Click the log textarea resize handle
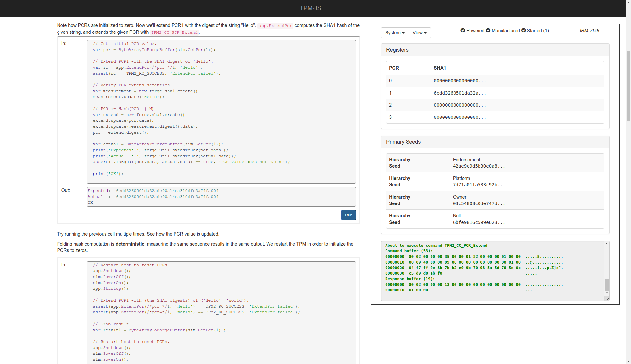 (x=607, y=299)
